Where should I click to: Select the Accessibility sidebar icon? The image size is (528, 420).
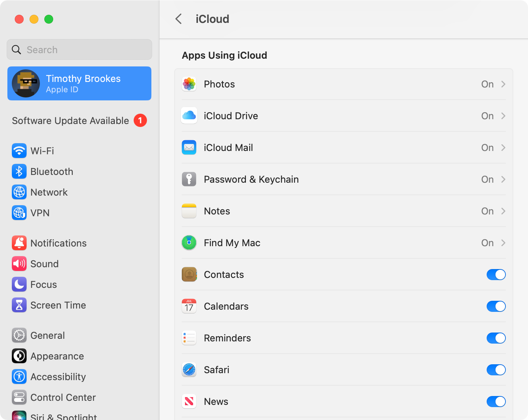[19, 376]
